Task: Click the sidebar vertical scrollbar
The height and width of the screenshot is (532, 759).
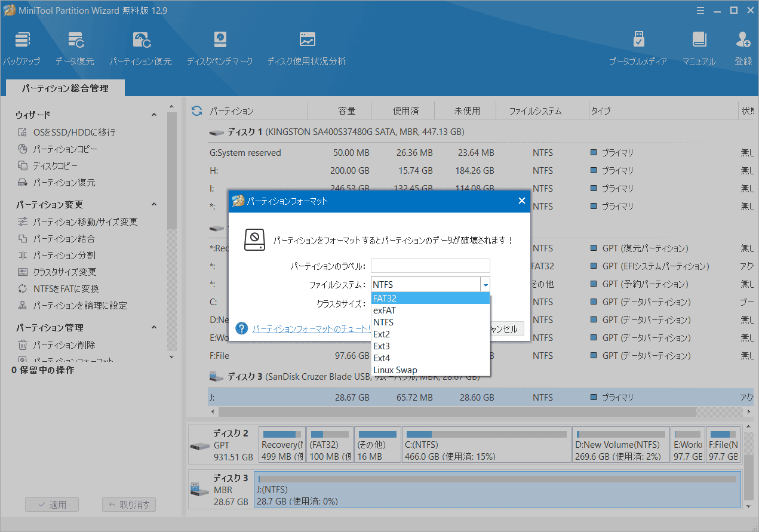Action: pos(172,170)
